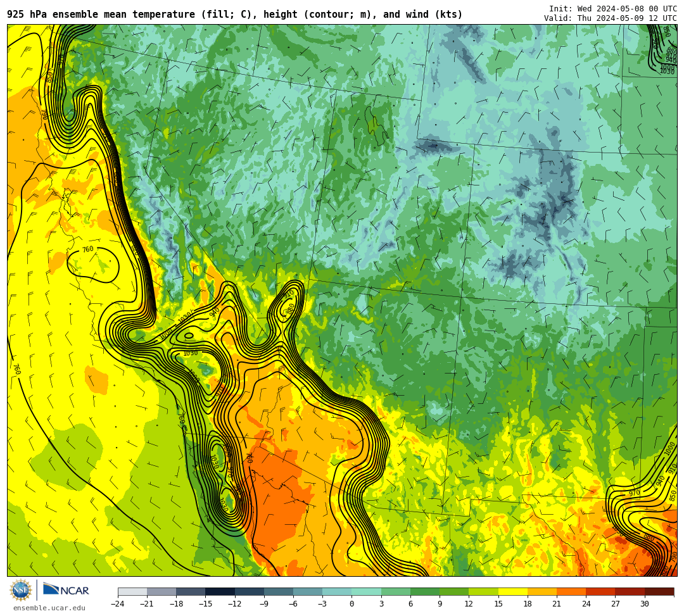
Task: Pick the colorbar swatch between -6 and -3
Action: (308, 591)
